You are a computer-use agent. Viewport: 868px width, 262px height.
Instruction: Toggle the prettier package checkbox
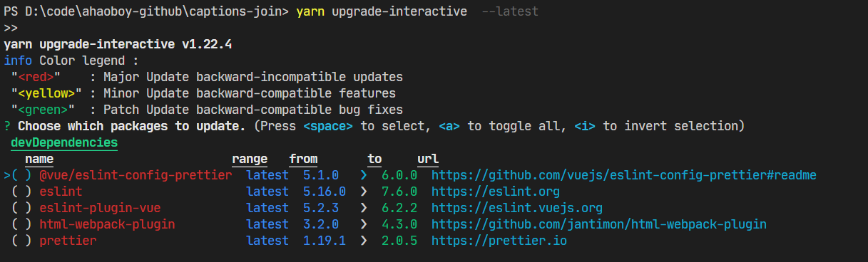click(x=21, y=241)
